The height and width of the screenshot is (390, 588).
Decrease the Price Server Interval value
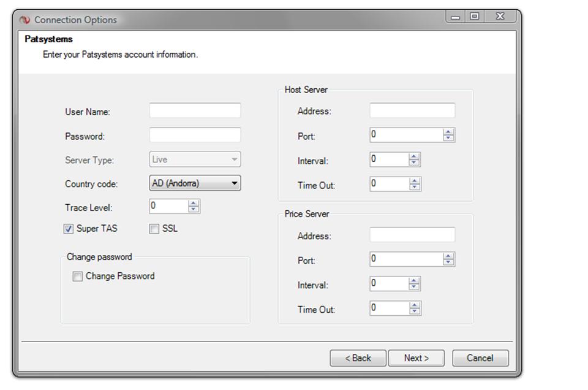point(414,286)
